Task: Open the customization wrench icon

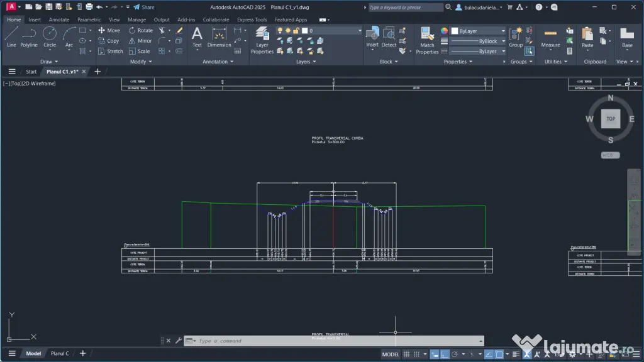Action: (178, 341)
